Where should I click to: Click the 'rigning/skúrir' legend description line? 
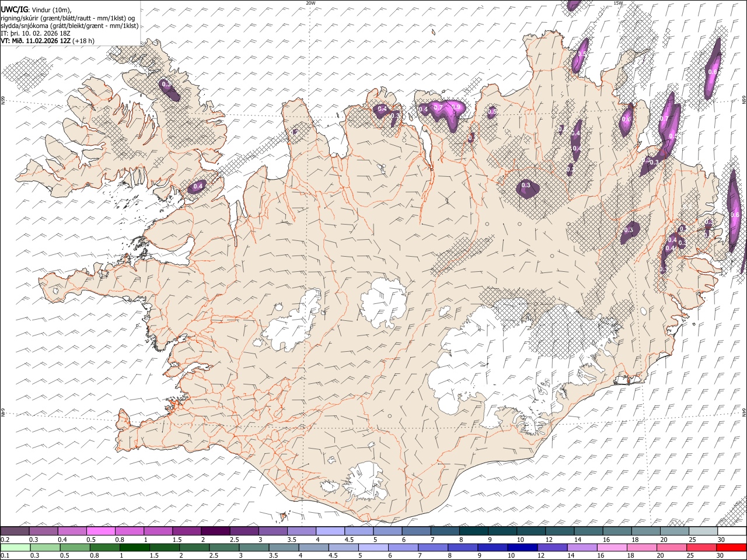coord(68,17)
